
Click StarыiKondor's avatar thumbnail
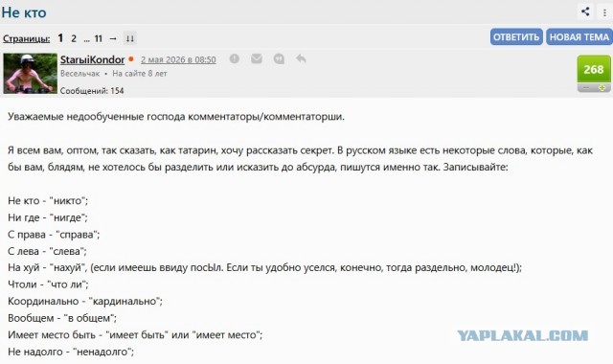pyautogui.click(x=30, y=73)
